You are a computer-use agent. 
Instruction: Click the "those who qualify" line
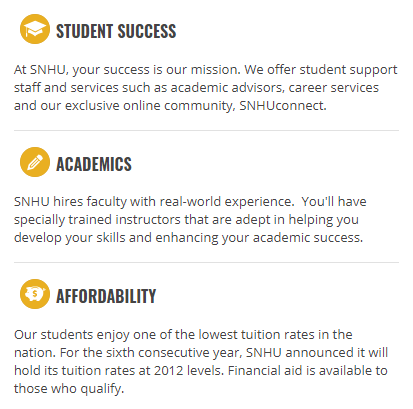pos(69,389)
